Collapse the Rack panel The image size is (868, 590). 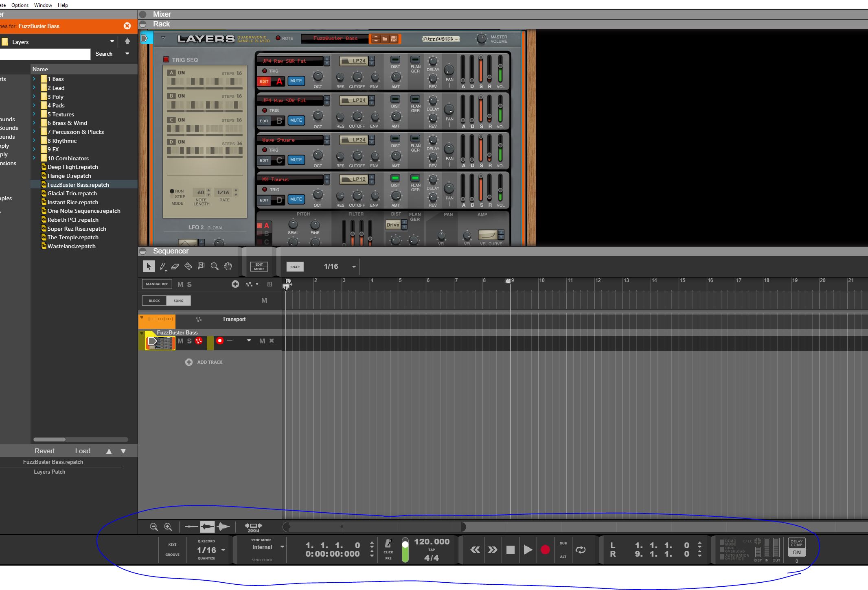click(143, 24)
